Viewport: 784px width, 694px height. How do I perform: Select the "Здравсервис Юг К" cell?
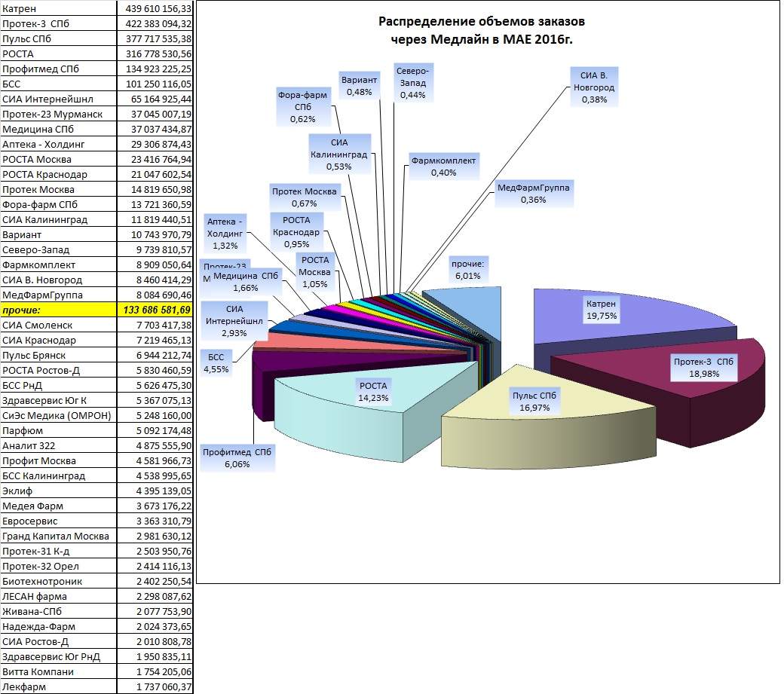click(59, 400)
